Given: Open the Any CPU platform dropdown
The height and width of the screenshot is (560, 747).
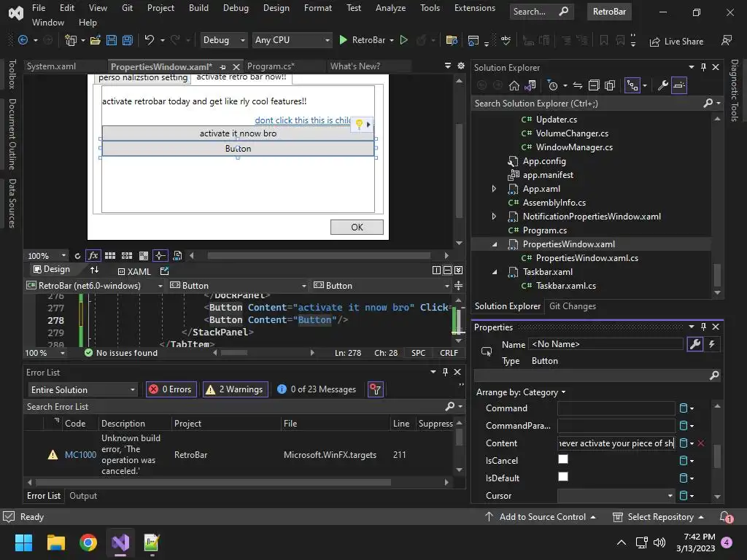Looking at the screenshot, I should pyautogui.click(x=292, y=40).
